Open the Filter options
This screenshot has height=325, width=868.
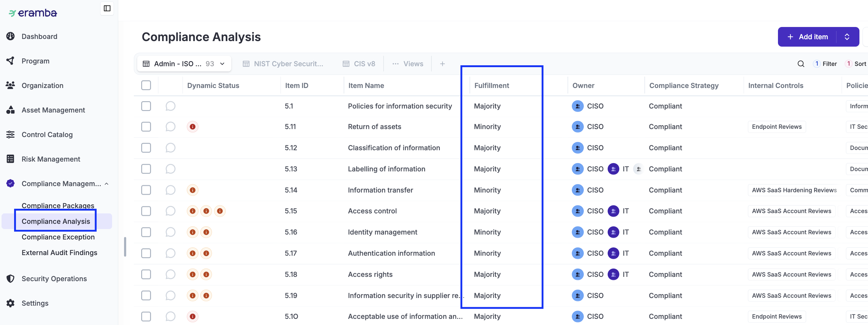825,64
